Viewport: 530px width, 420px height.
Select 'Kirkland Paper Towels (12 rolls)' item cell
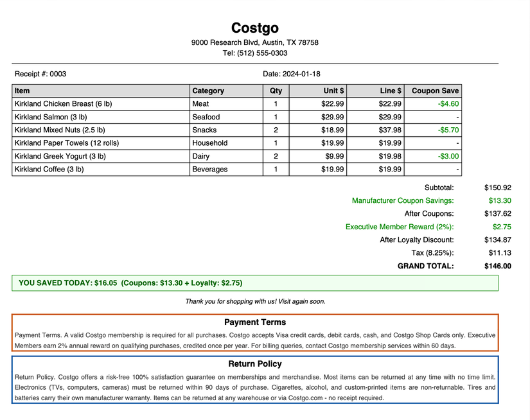click(x=101, y=143)
